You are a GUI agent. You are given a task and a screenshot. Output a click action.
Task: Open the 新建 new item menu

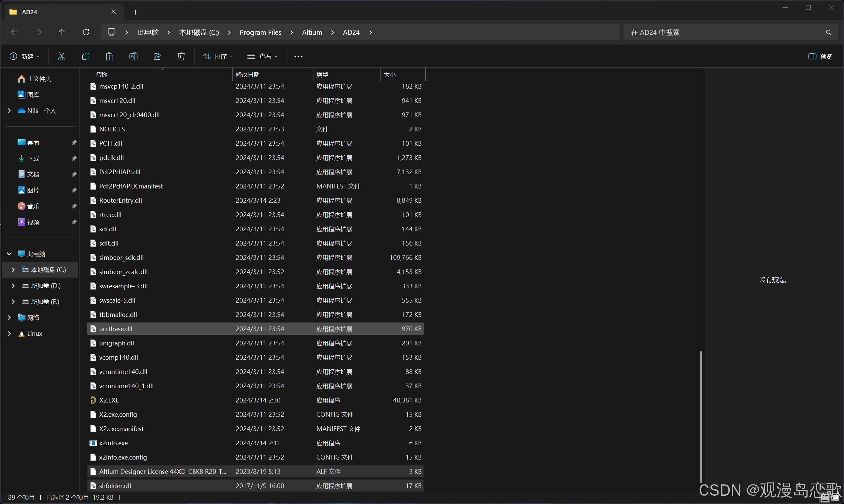pyautogui.click(x=25, y=56)
